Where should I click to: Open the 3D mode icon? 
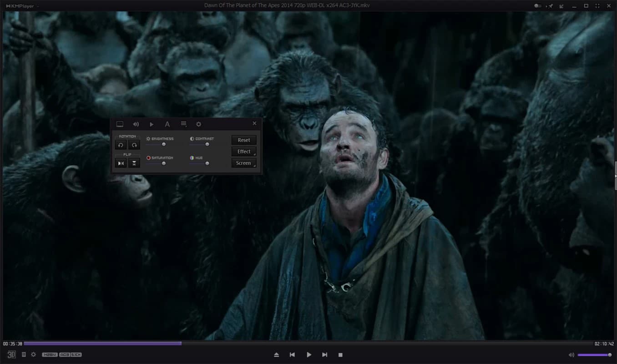click(11, 354)
